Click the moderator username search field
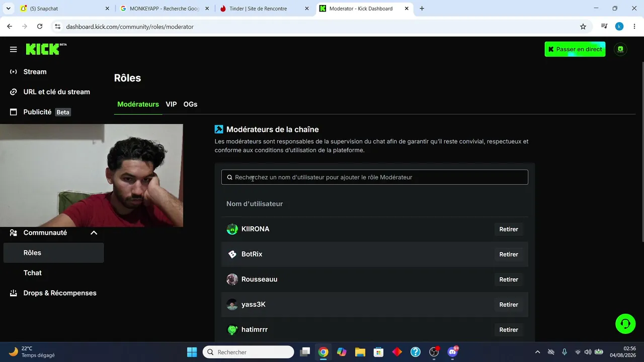The height and width of the screenshot is (362, 644). click(375, 177)
